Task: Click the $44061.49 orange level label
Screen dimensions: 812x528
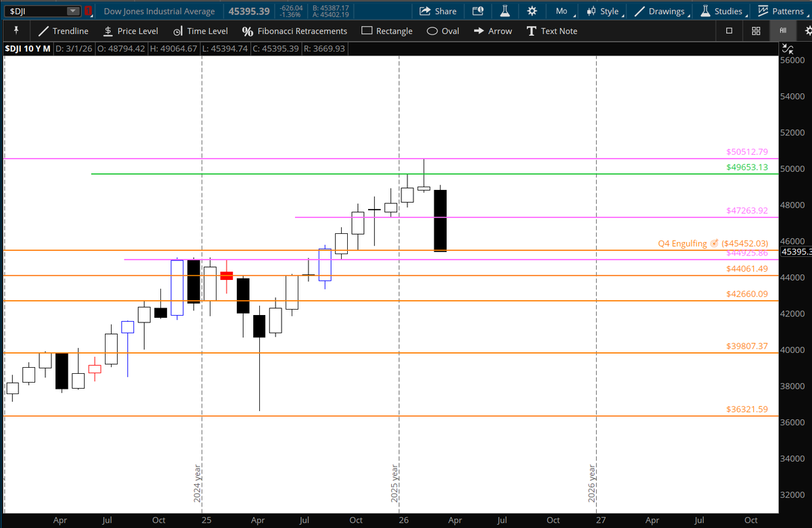Action: point(747,268)
